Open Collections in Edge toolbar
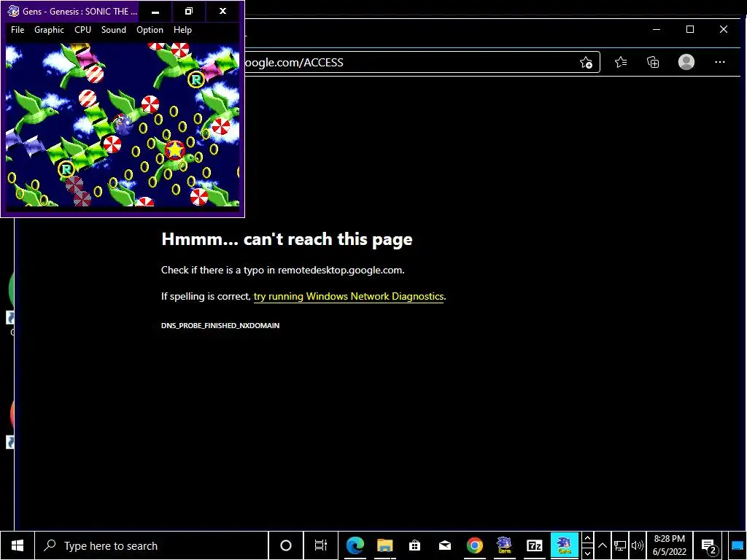Image resolution: width=747 pixels, height=560 pixels. (x=653, y=63)
